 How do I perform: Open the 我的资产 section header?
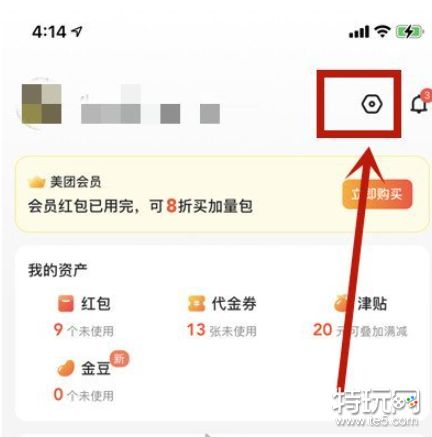click(58, 270)
